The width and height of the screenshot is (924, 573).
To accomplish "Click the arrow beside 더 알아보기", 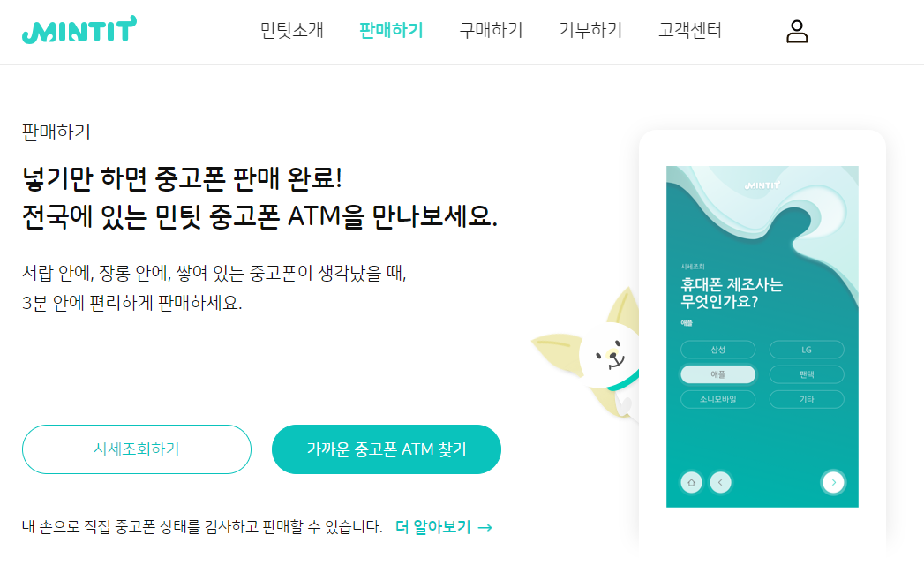I will [485, 528].
